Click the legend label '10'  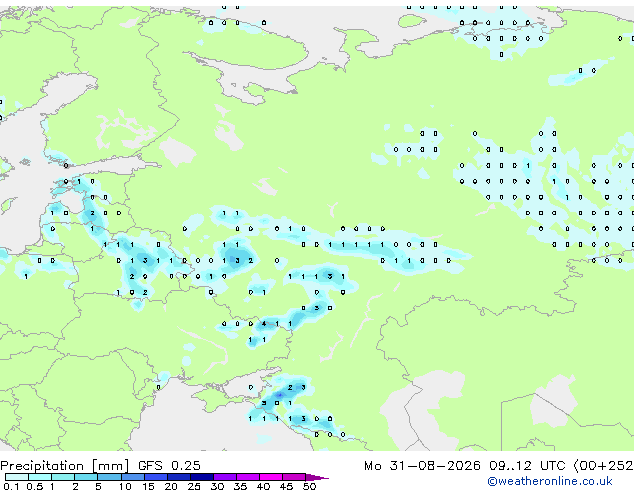click(125, 486)
